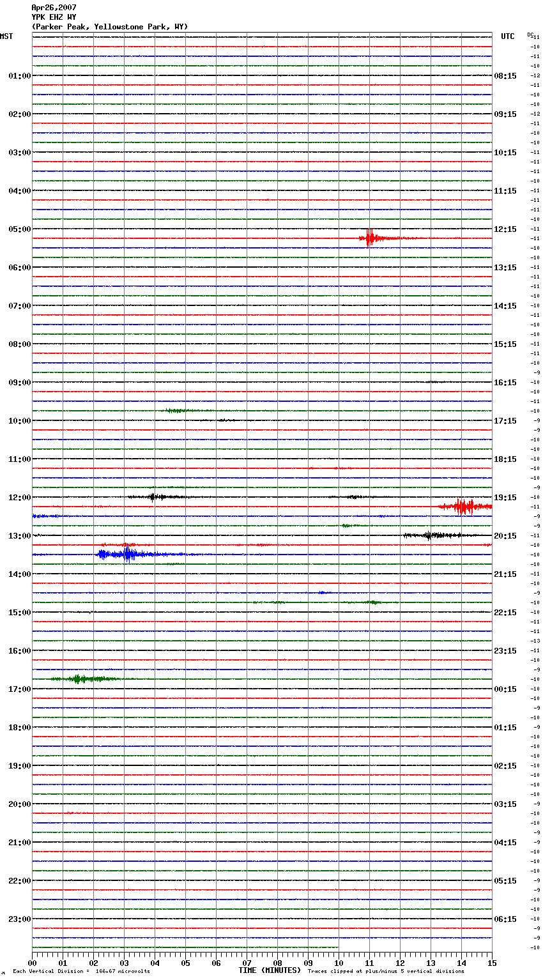The height and width of the screenshot is (980, 543).
Task: Click the 12:15 UTC time label
Action: tap(505, 229)
